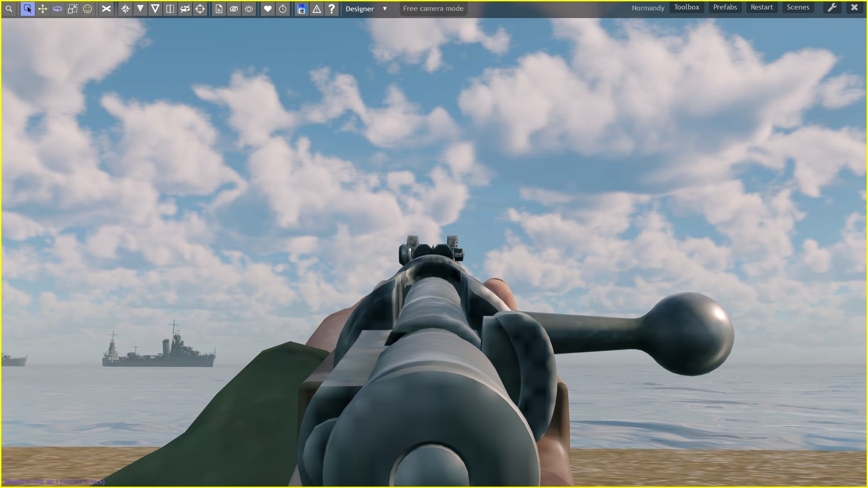Click the crossed X tool icon
This screenshot has width=868, height=488.
click(106, 9)
